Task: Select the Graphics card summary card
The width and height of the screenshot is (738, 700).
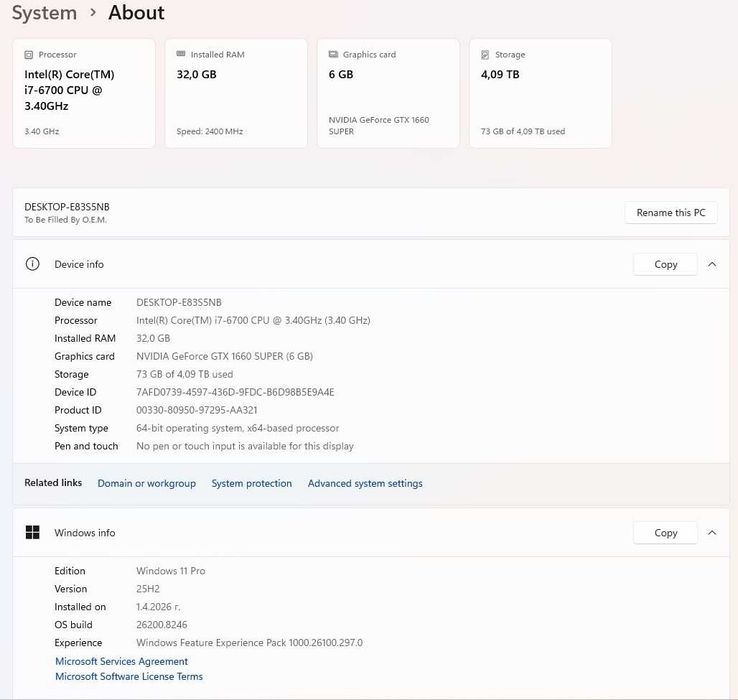Action: click(x=388, y=93)
